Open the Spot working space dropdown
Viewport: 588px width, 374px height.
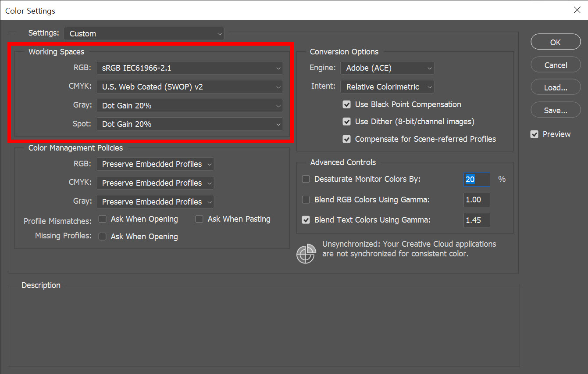pos(189,124)
